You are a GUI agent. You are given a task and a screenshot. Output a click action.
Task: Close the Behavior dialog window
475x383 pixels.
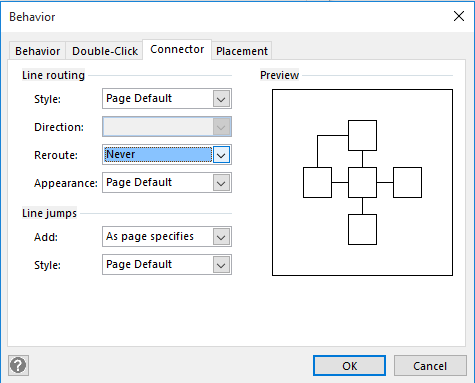tap(459, 16)
